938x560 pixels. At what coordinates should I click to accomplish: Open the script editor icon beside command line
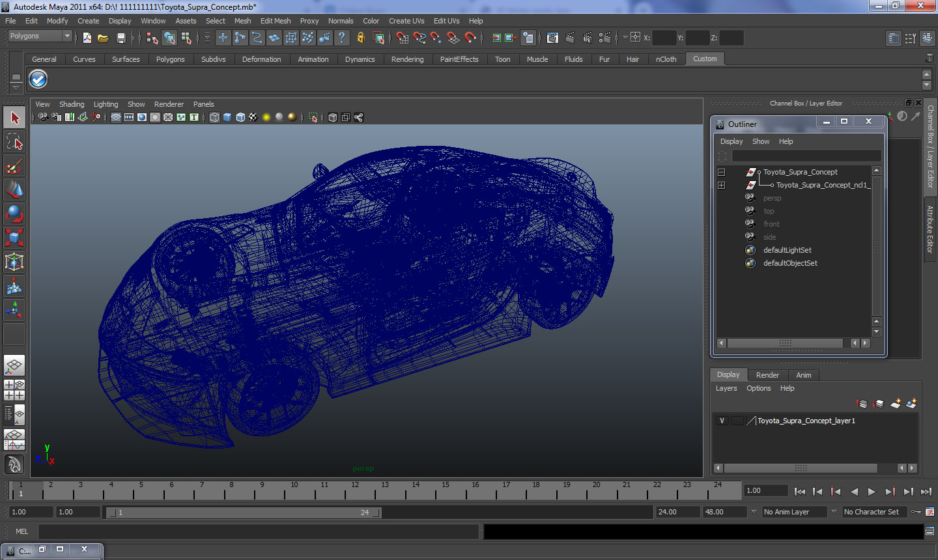coord(930,531)
